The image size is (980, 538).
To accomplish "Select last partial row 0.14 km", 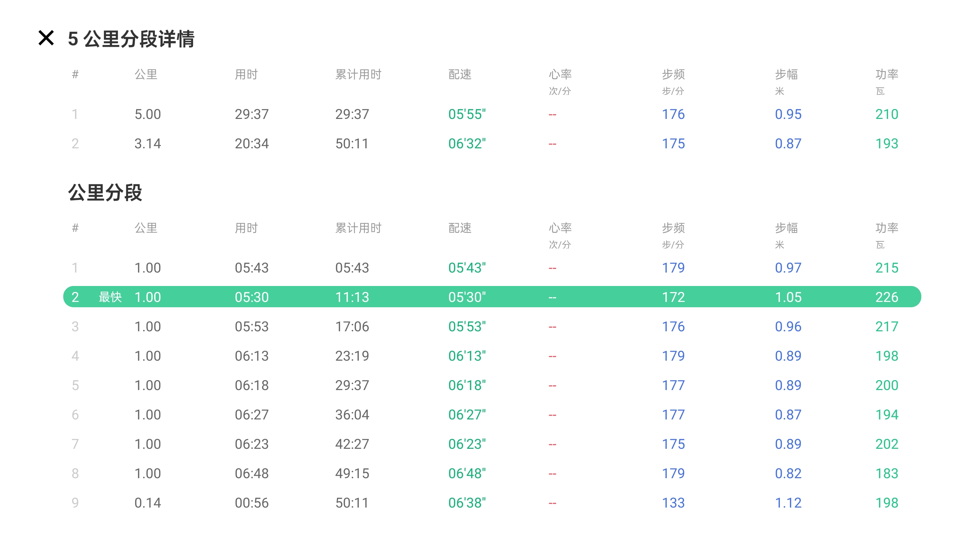I will coord(148,503).
